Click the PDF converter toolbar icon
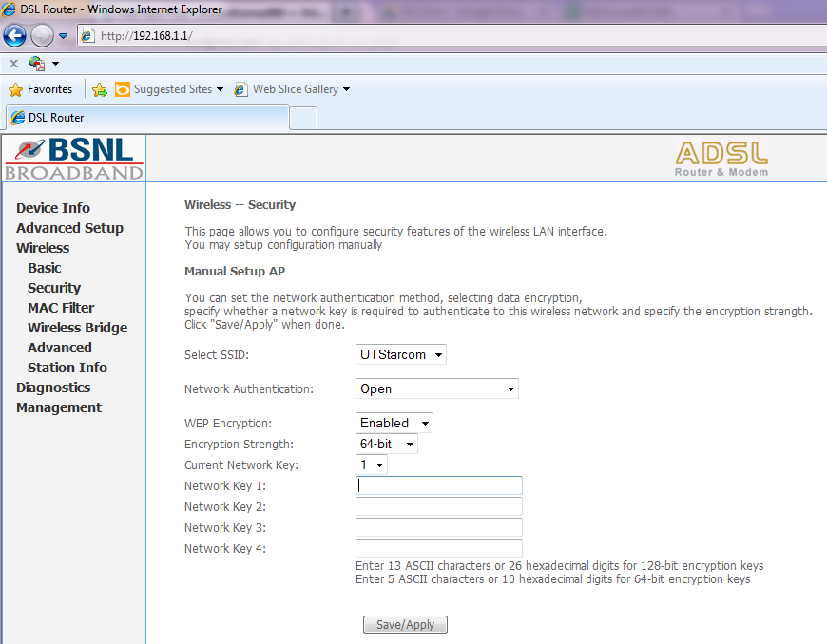The width and height of the screenshot is (827, 644). (x=38, y=64)
